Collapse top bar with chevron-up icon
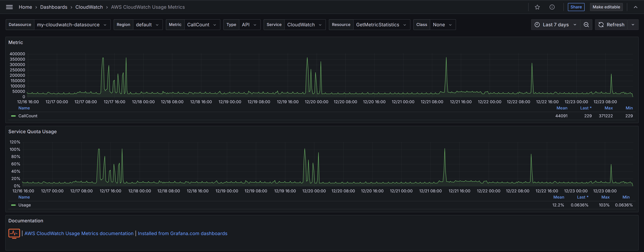Viewport: 644px width, 252px height. 635,7
